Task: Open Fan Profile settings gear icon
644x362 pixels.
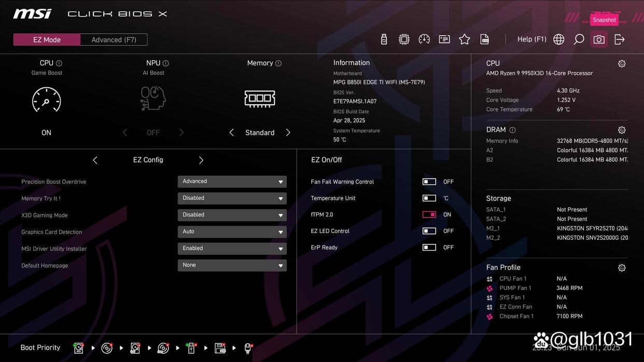Action: (622, 268)
